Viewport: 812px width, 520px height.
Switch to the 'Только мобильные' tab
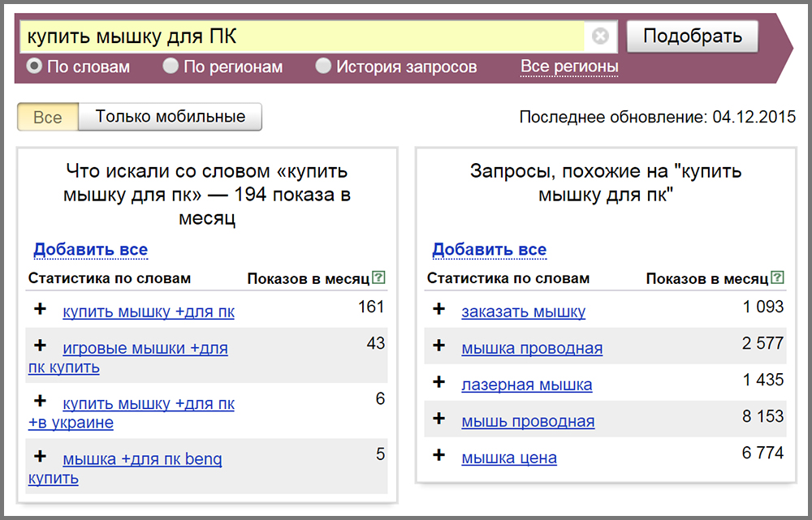[170, 117]
